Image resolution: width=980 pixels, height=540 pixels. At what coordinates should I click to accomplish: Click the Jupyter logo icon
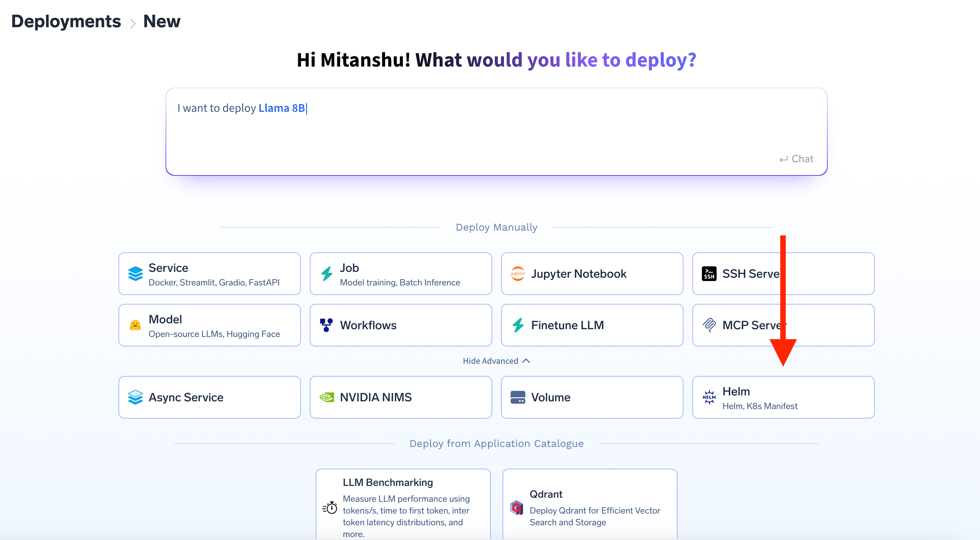518,273
